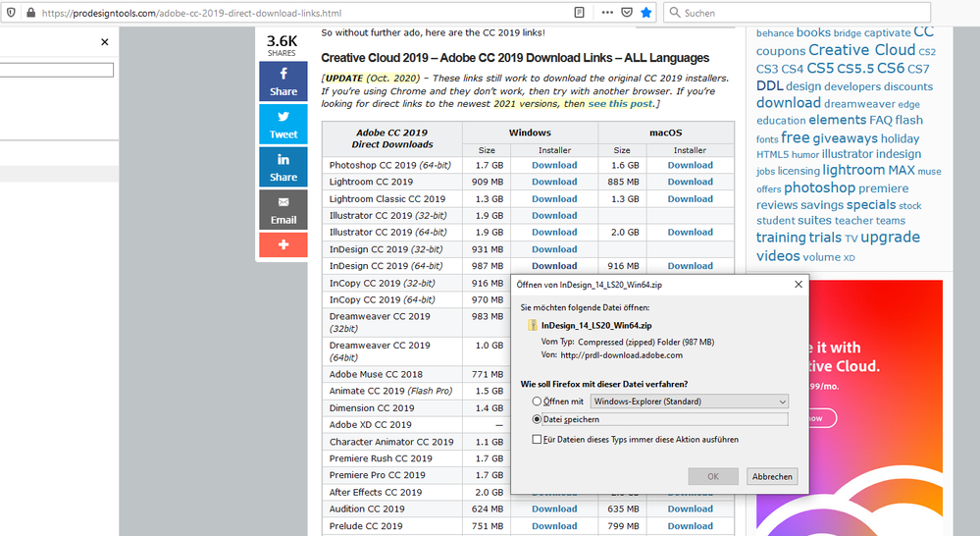Click the tracking protection shield icon
The width and height of the screenshot is (980, 536).
pos(11,13)
